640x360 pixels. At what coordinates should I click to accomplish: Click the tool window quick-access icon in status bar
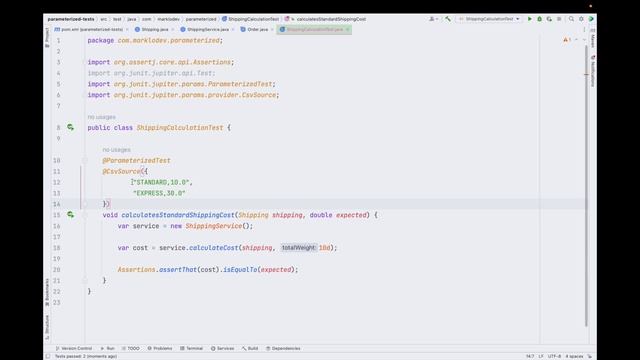pos(48,356)
